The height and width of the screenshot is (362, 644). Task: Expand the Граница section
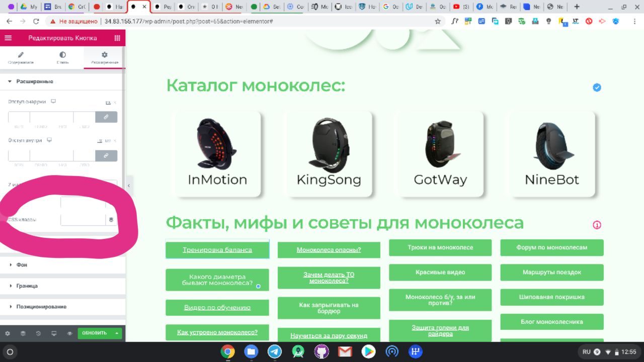[62, 286]
